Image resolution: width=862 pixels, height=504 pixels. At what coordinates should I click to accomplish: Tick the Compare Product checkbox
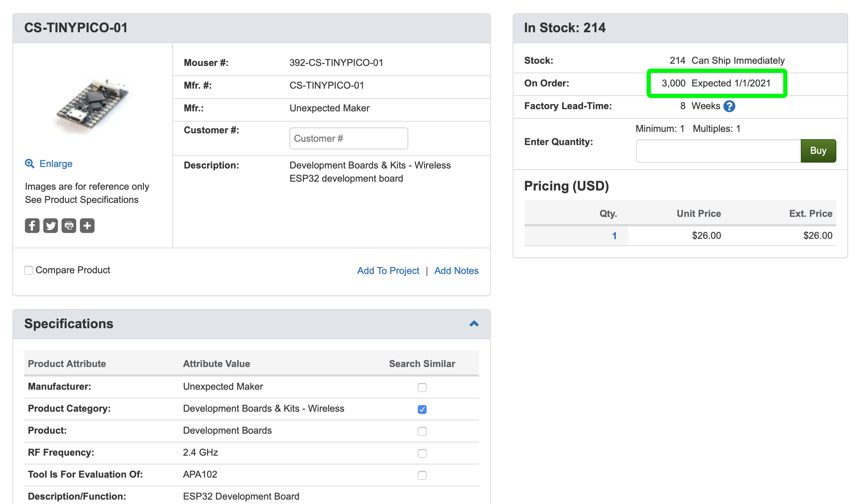click(29, 270)
